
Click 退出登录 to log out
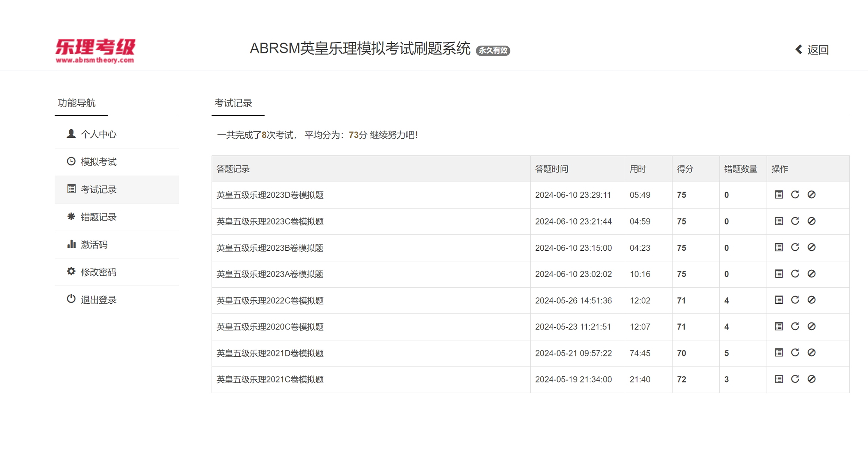[x=117, y=300]
